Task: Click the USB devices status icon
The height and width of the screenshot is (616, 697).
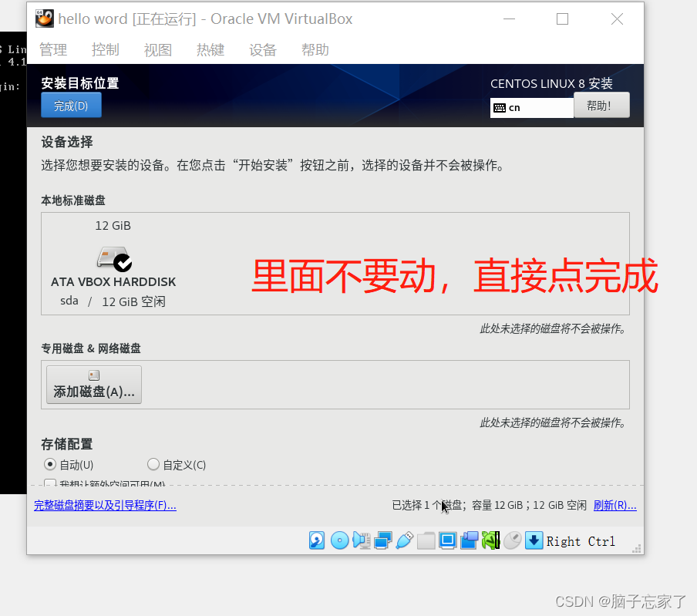Action: click(404, 540)
